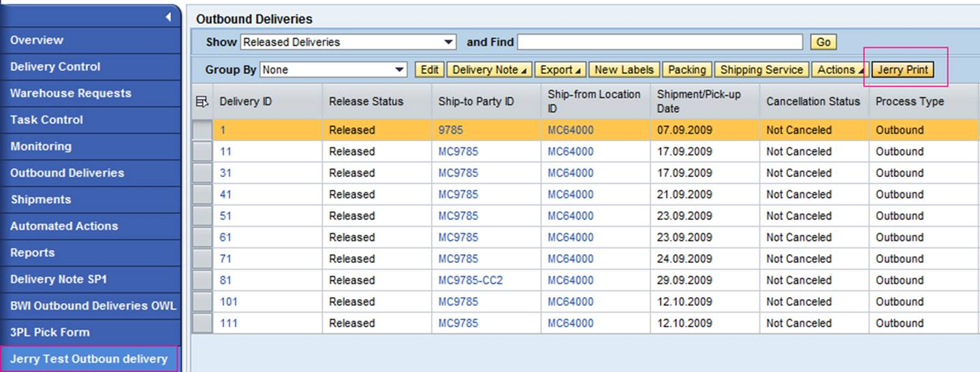Screen dimensions: 980x372
Task: Open the Show Released Deliveries dropdown
Action: tap(348, 42)
